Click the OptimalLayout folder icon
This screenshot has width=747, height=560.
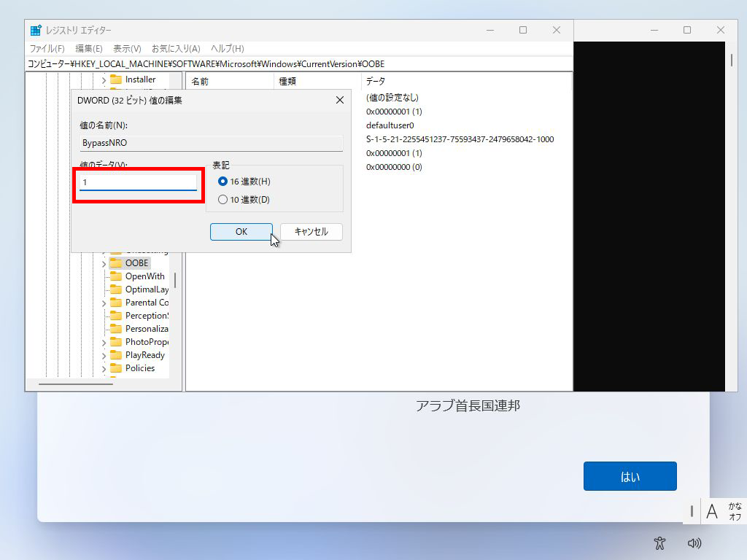[116, 289]
